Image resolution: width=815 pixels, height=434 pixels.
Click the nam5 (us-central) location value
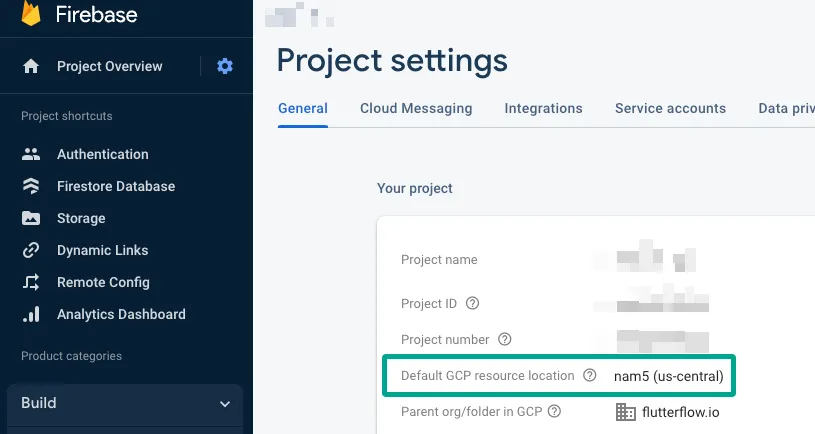pyautogui.click(x=668, y=376)
